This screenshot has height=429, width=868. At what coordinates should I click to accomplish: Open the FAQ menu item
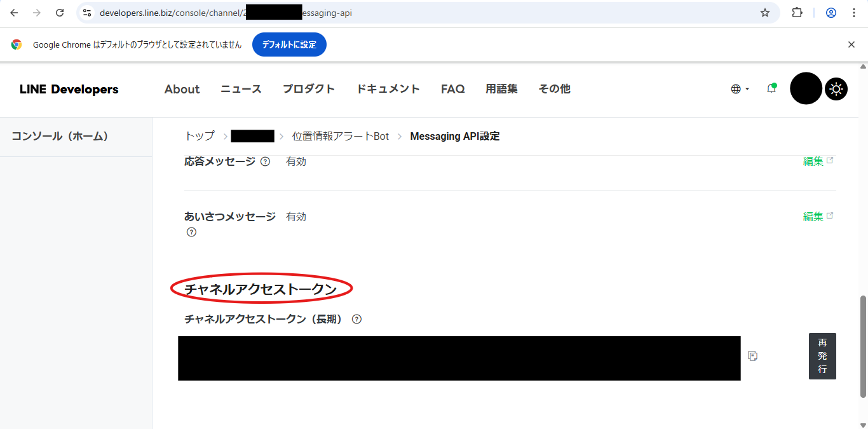click(x=453, y=89)
